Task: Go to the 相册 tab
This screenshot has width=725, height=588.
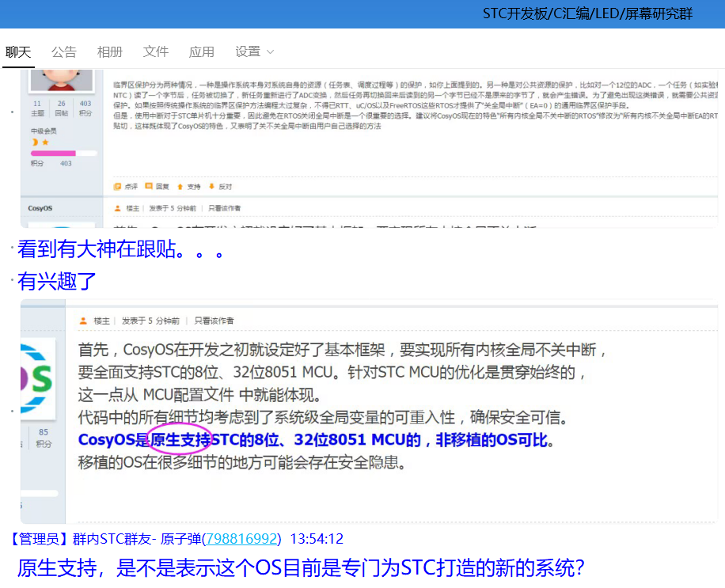Action: pyautogui.click(x=109, y=51)
